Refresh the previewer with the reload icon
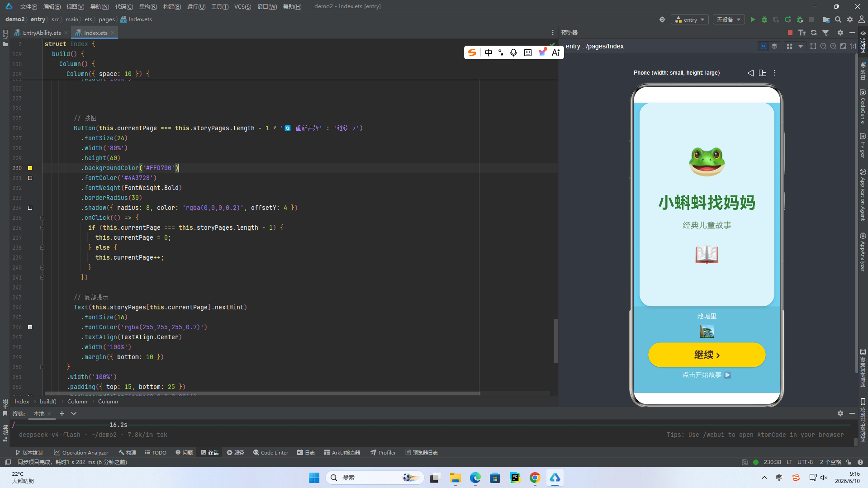Screen dimensions: 868x488 click(x=814, y=33)
